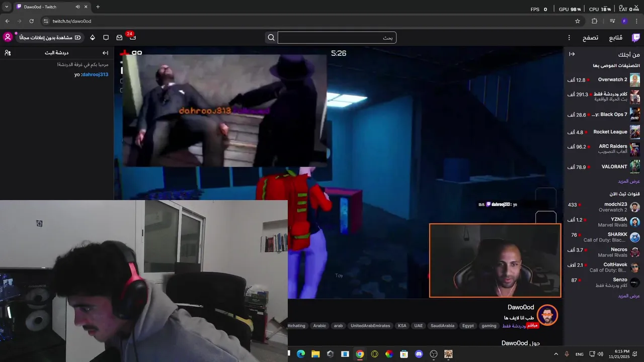Open Discord from the taskbar
Screen dimensions: 644x362
click(x=419, y=354)
